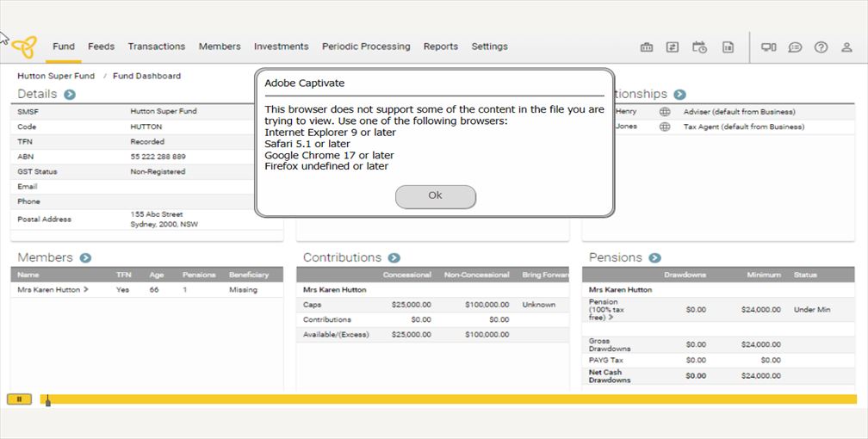Open the Feeds menu

[102, 46]
